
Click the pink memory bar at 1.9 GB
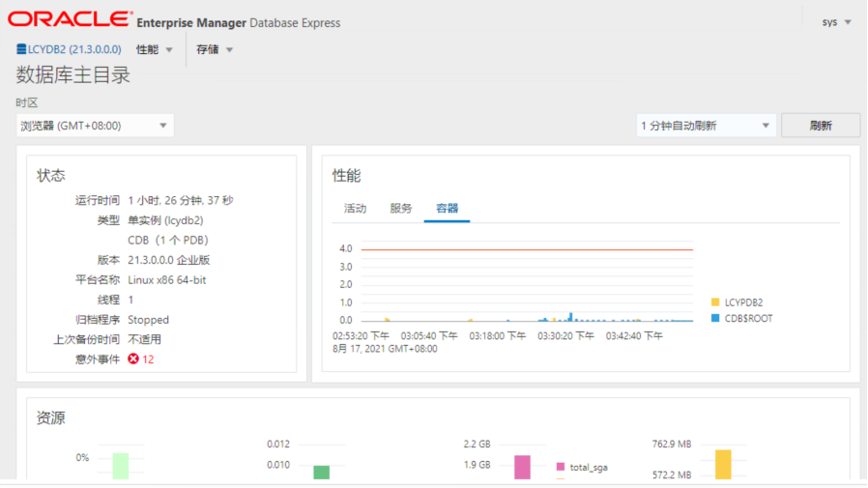(522, 468)
